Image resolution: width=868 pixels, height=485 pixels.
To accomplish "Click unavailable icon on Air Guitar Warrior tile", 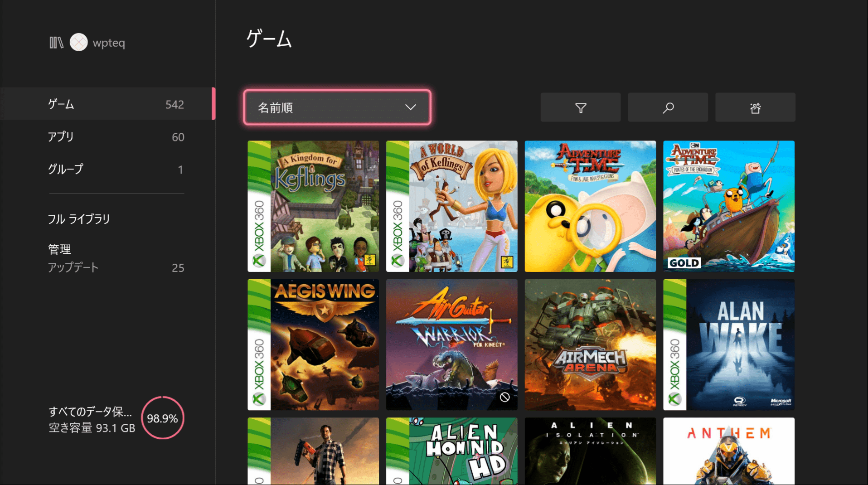I will pyautogui.click(x=504, y=398).
